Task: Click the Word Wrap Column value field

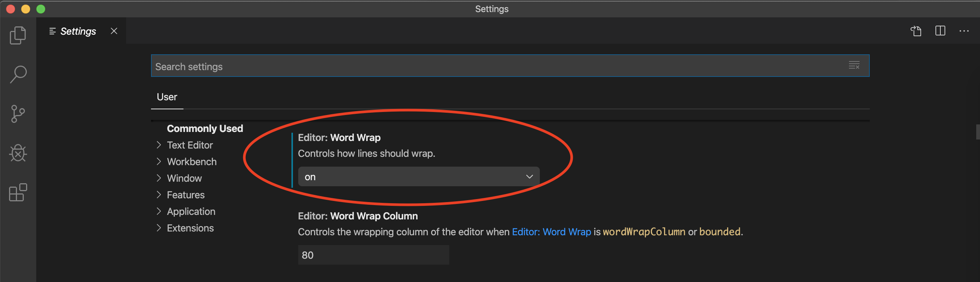Action: click(374, 255)
